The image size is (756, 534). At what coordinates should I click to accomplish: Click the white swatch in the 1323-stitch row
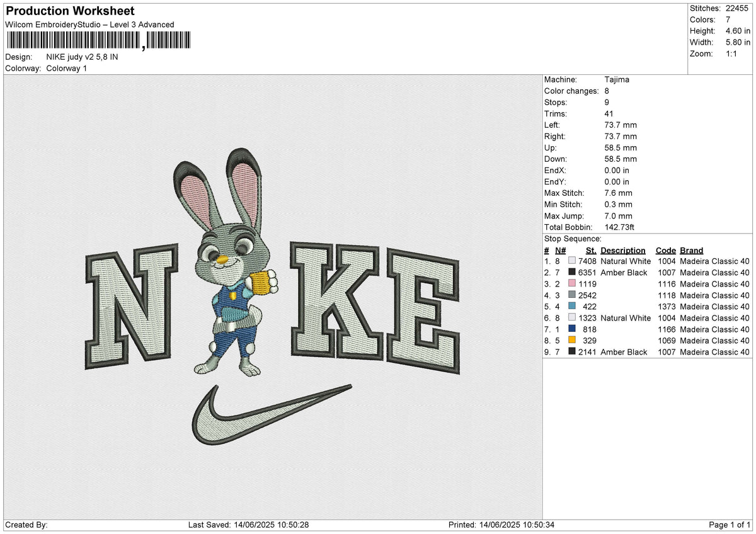(572, 317)
